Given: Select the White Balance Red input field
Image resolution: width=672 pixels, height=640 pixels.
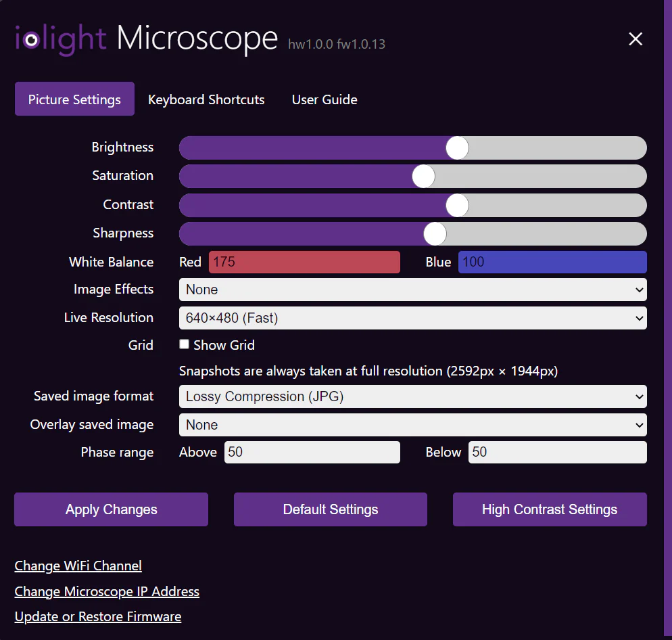Looking at the screenshot, I should point(304,262).
